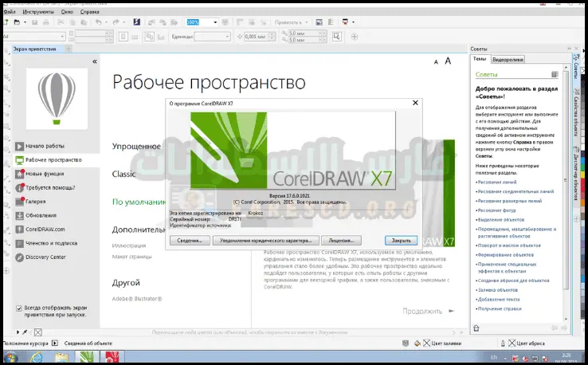This screenshot has height=365, width=588.
Task: Toggle the Всегда отображать экран приветствия checkbox
Action: pyautogui.click(x=20, y=308)
